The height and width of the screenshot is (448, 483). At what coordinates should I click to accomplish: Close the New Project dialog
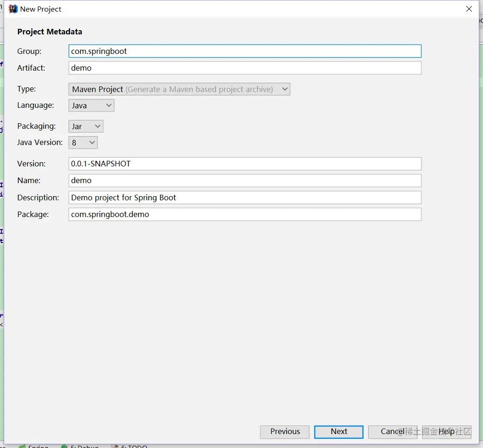pyautogui.click(x=469, y=9)
